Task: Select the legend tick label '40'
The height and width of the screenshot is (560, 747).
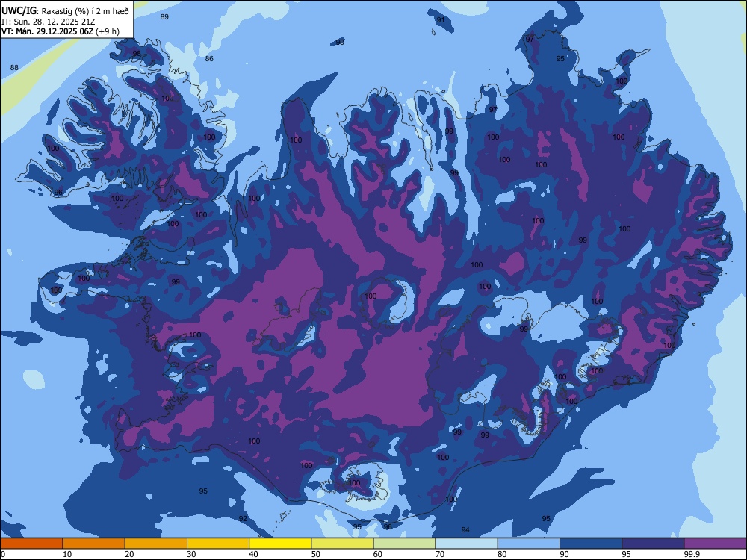Action: pyautogui.click(x=254, y=554)
